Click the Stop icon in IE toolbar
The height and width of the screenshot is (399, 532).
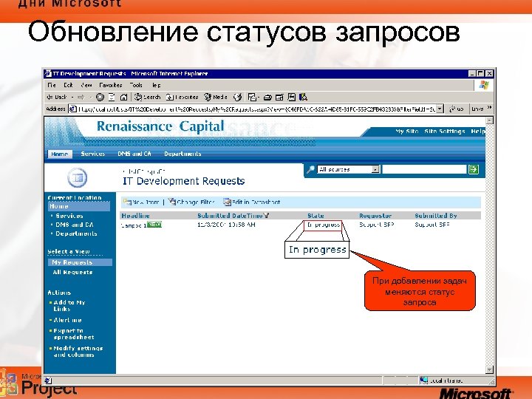(100, 97)
